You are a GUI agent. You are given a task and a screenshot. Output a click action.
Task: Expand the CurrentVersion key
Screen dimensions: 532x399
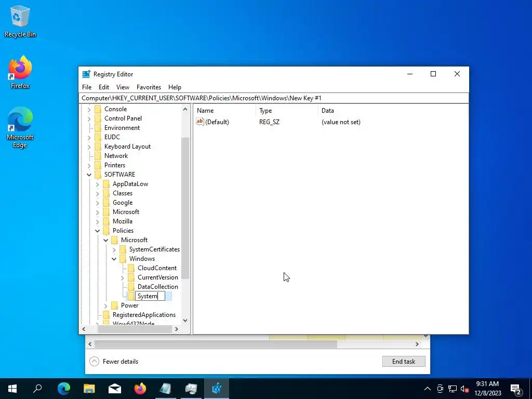pos(122,278)
